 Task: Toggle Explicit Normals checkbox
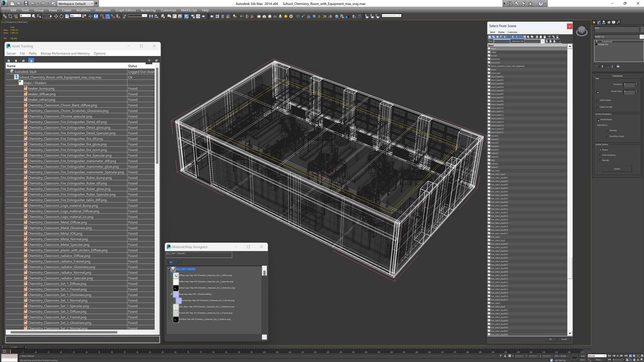pyautogui.click(x=598, y=107)
